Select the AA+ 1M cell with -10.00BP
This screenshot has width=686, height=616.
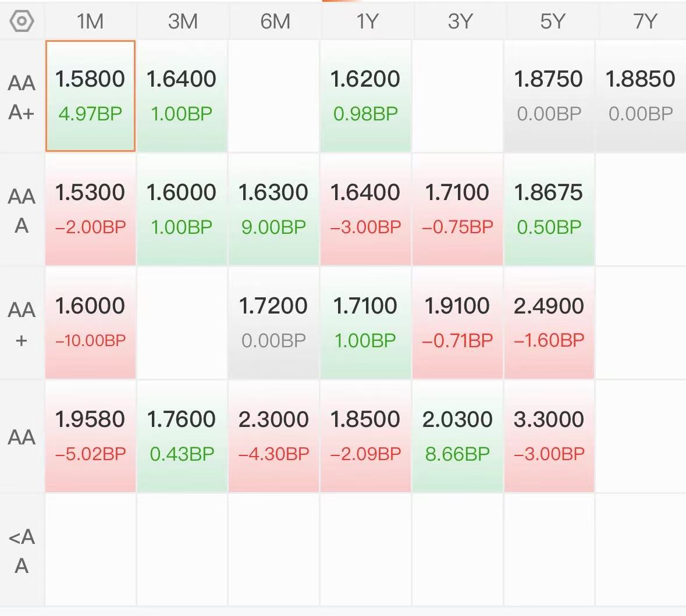click(x=90, y=323)
